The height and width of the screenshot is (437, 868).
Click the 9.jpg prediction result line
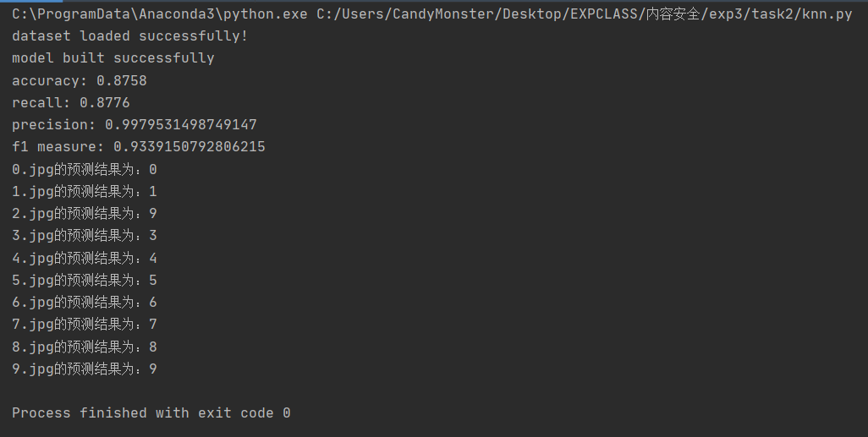tap(85, 369)
